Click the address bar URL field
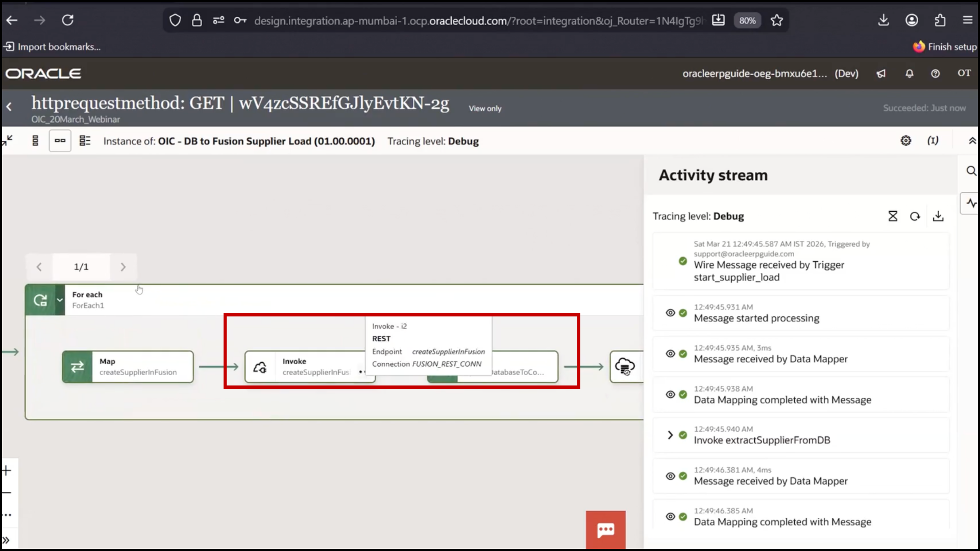The image size is (980, 551). [x=478, y=20]
